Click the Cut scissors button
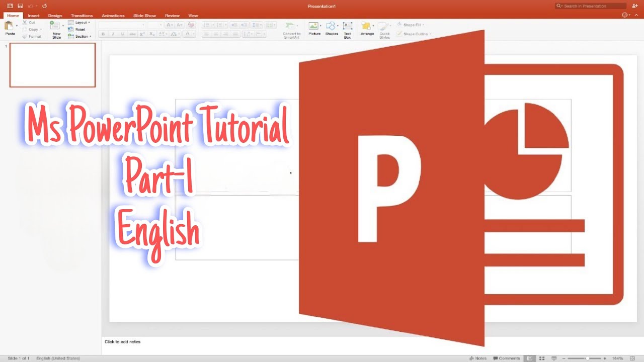644x362 pixels. coord(29,23)
